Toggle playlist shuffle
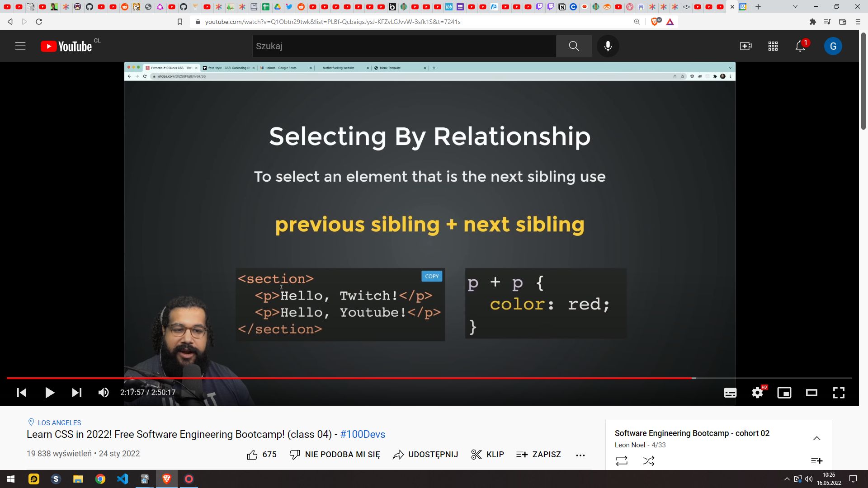 (648, 461)
